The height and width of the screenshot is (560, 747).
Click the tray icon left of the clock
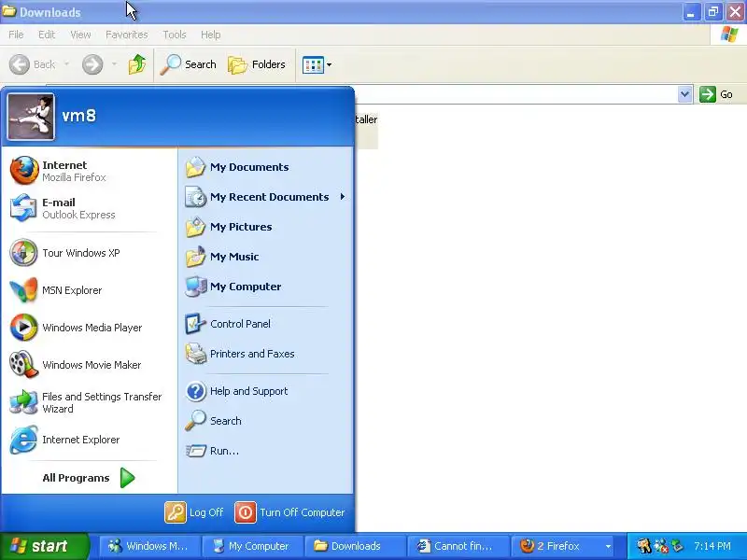(676, 546)
